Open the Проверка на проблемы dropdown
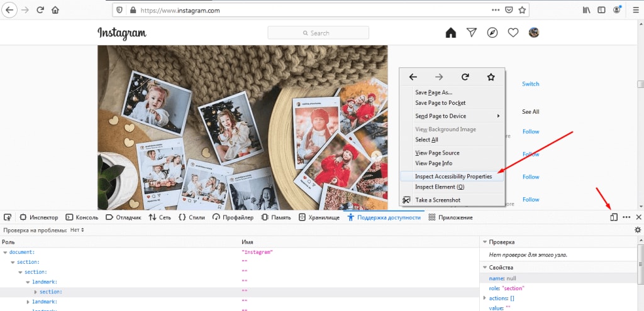644x311 pixels. click(77, 230)
